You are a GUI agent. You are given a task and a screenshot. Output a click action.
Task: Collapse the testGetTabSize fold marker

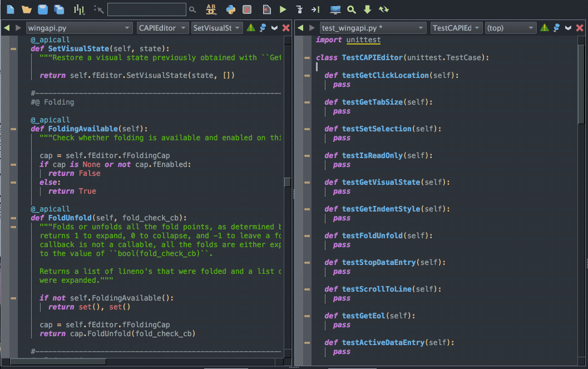tap(307, 102)
